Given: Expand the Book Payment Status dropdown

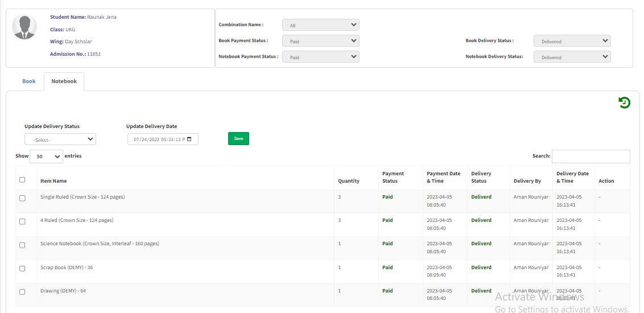Looking at the screenshot, I should [x=321, y=41].
